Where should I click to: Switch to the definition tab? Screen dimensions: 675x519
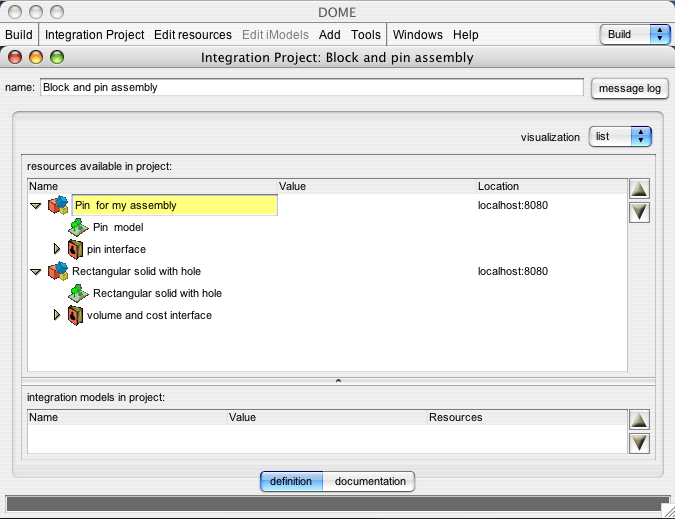[x=291, y=481]
